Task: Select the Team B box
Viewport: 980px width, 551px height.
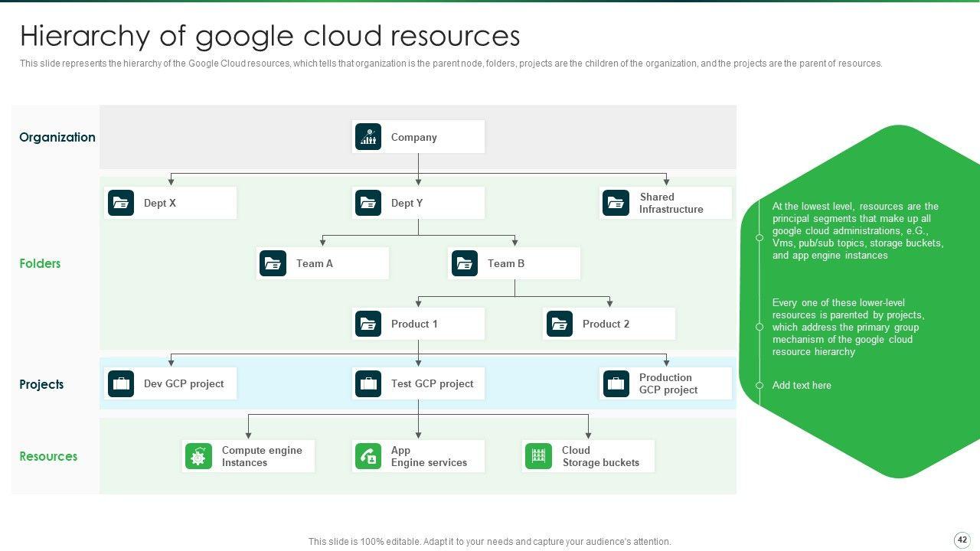Action: [x=514, y=263]
